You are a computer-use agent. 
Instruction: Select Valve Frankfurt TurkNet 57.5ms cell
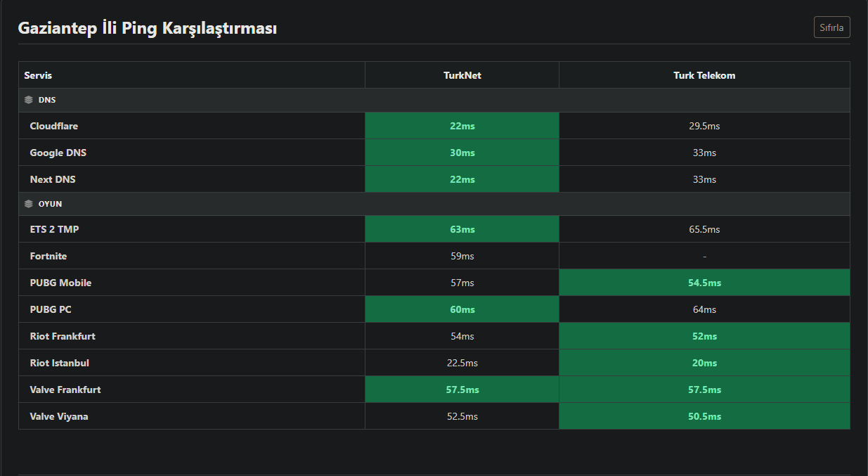tap(462, 390)
